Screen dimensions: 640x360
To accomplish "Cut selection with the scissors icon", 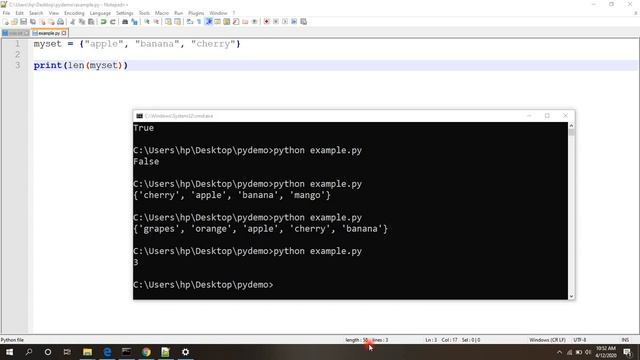I will pos(72,22).
